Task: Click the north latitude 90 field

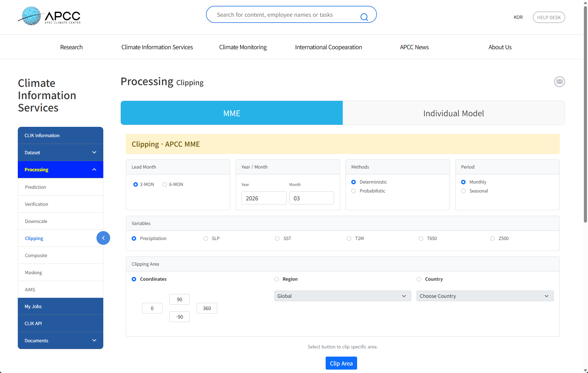Action: pos(180,299)
